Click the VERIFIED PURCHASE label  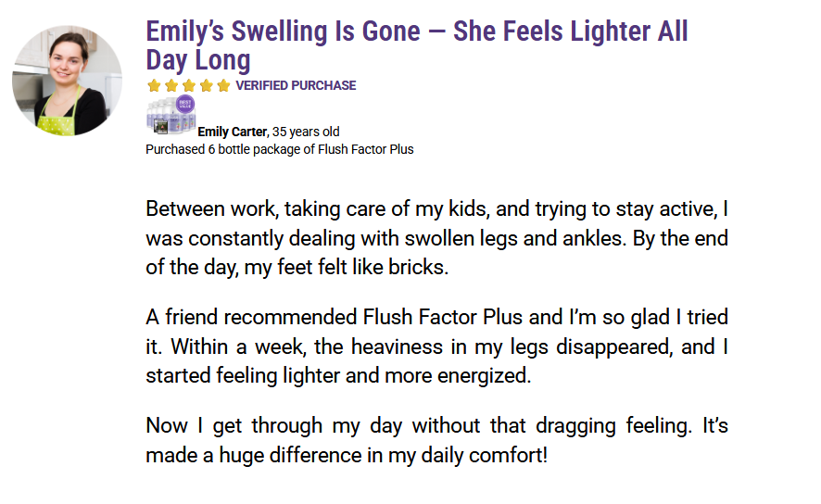[x=296, y=85]
